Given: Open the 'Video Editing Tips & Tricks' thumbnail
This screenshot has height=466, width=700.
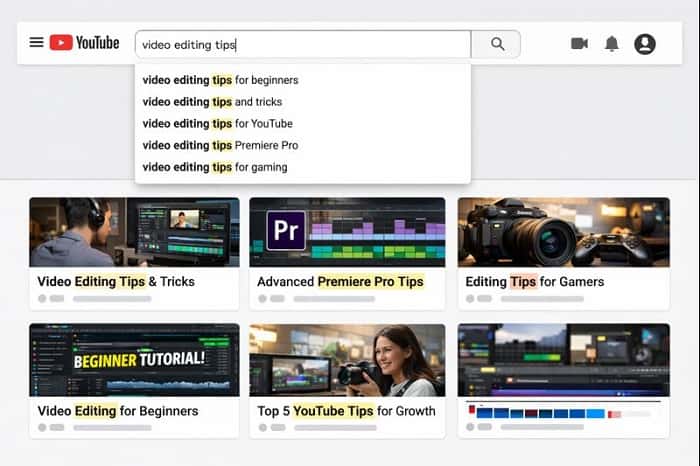Looking at the screenshot, I should coord(134,232).
